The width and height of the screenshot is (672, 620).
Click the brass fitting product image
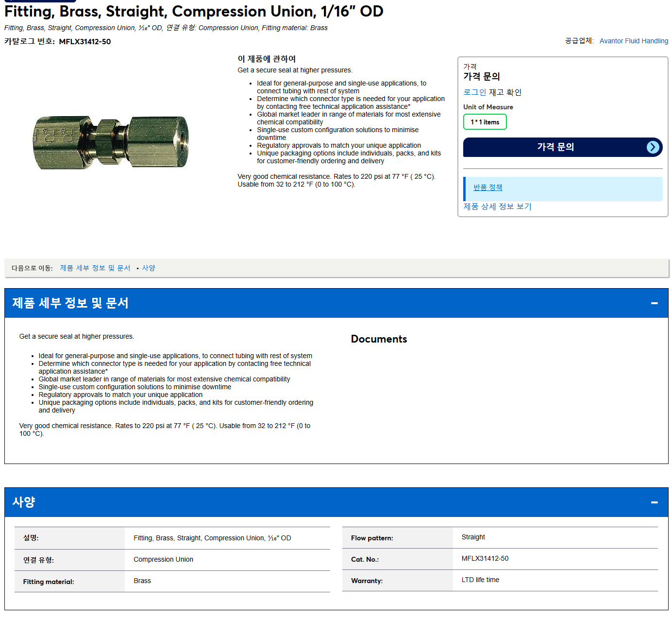pos(111,142)
